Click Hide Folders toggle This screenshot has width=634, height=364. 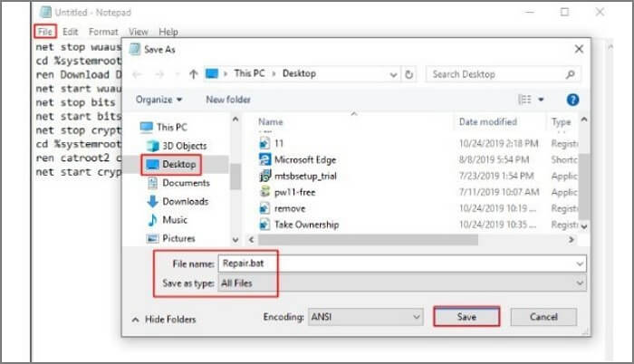pos(163,320)
